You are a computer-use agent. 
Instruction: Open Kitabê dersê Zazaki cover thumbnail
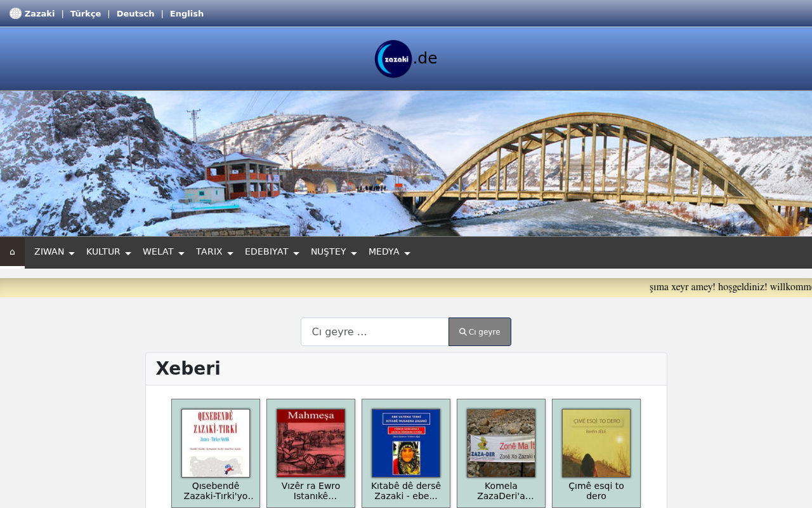pos(406,443)
